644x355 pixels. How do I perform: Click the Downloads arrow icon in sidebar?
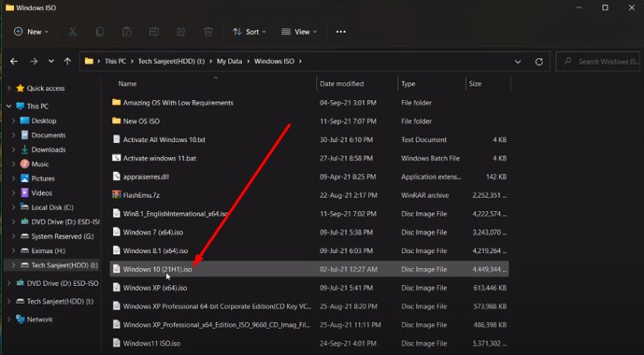click(x=24, y=149)
